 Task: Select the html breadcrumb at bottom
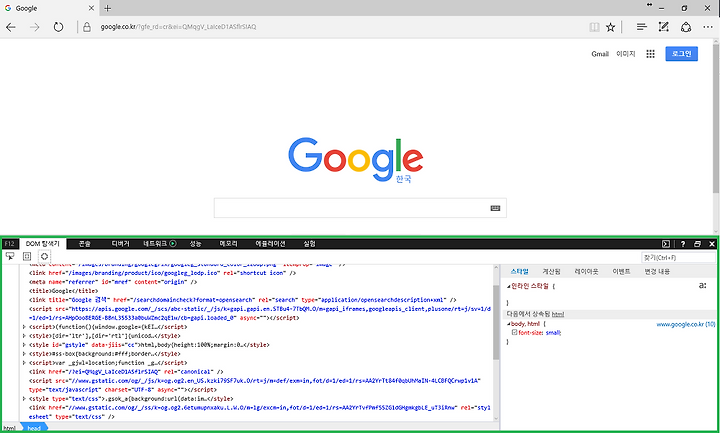point(9,428)
